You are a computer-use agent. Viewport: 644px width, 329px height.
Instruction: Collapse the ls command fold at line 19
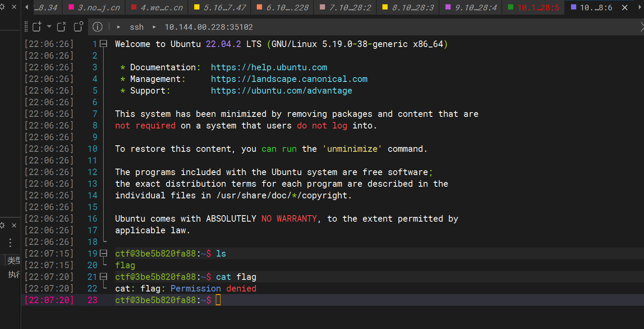point(103,254)
